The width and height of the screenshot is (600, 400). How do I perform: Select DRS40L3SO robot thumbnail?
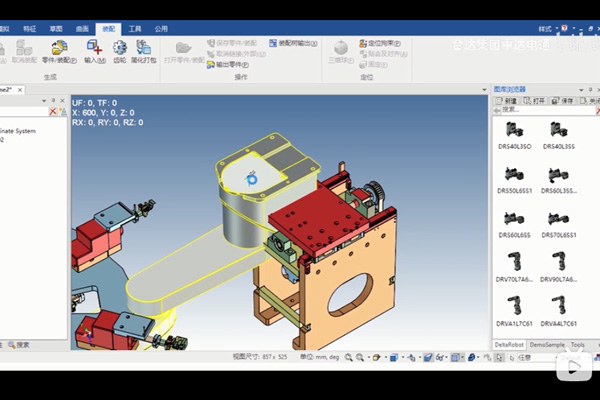(514, 134)
